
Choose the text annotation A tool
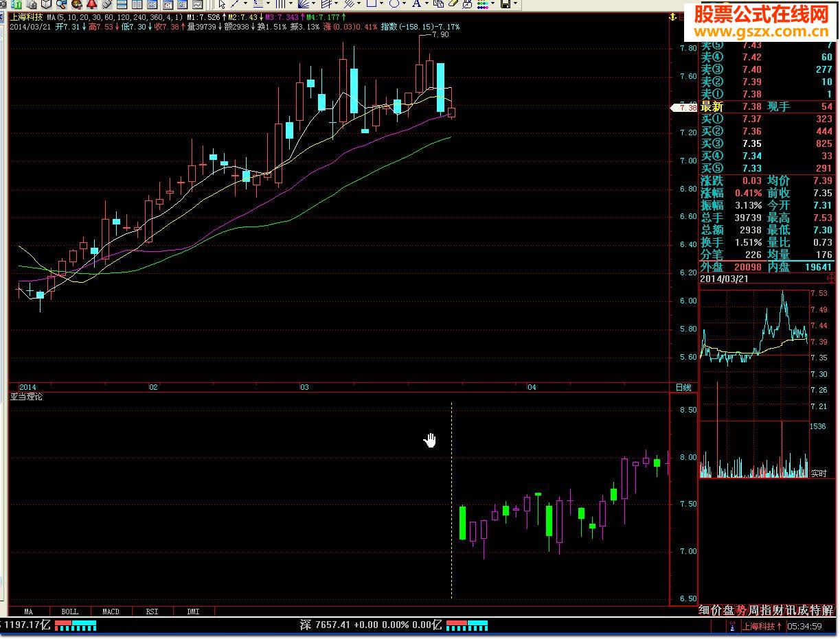(416, 4)
